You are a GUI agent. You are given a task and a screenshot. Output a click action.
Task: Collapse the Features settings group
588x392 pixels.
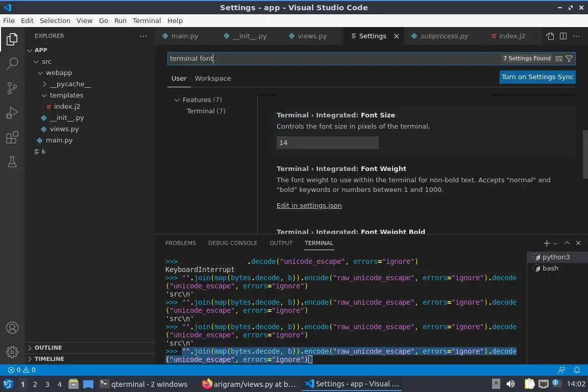pos(177,100)
